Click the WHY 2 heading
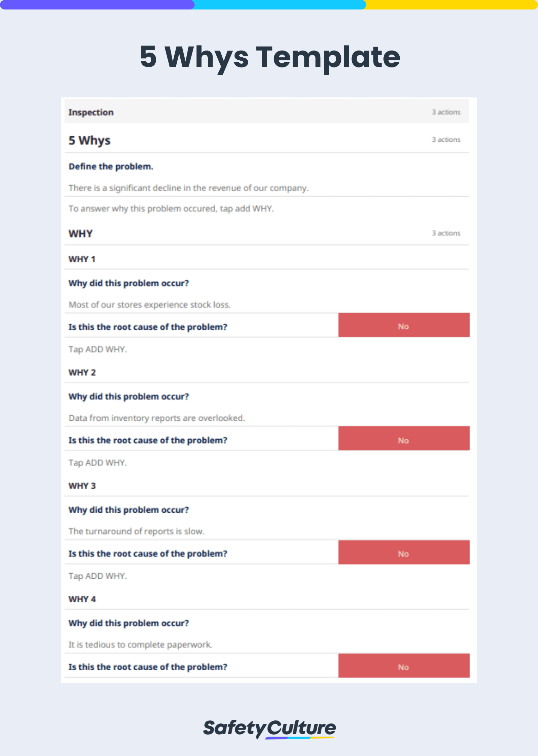Viewport: 538px width, 756px height. pos(82,373)
